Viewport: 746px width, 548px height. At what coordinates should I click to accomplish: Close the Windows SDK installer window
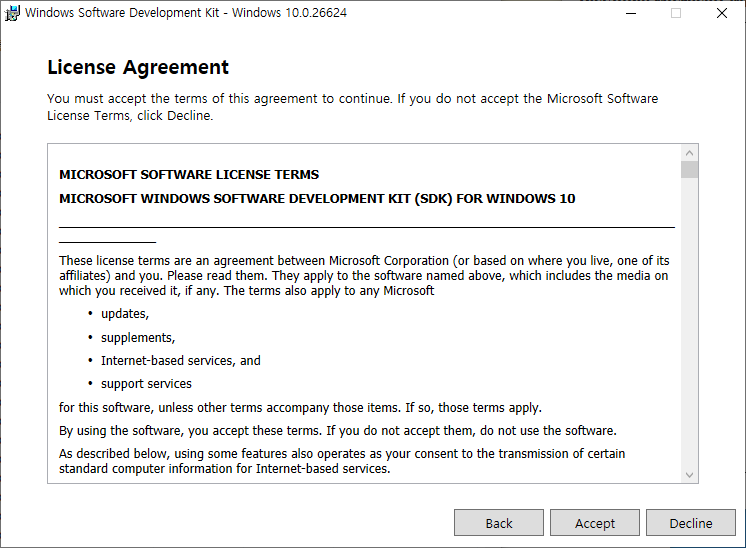722,14
